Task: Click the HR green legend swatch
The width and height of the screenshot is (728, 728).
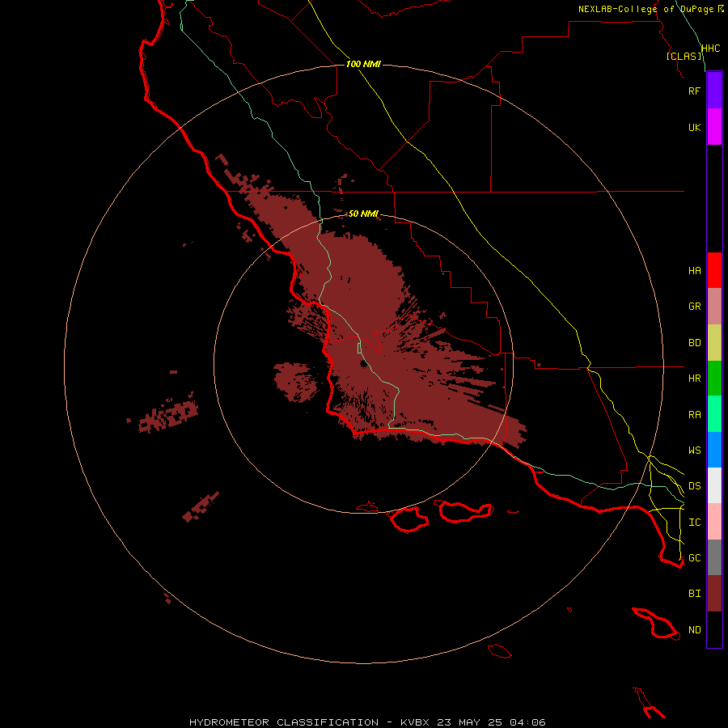Action: (x=714, y=379)
